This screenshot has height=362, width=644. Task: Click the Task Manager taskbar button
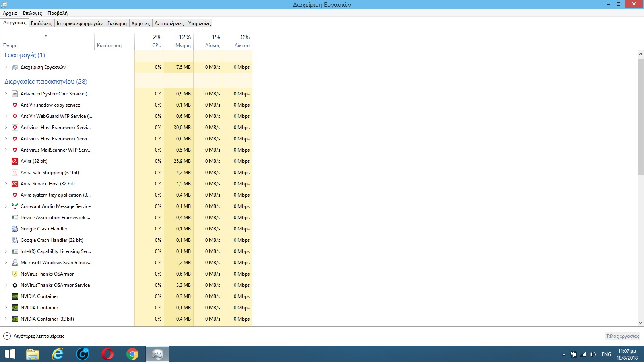click(157, 354)
